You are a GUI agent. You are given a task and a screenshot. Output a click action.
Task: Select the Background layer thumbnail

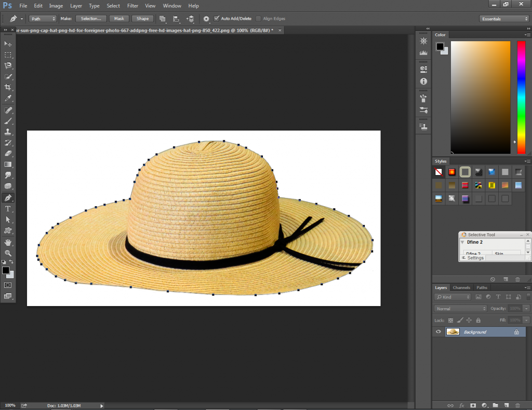(453, 332)
